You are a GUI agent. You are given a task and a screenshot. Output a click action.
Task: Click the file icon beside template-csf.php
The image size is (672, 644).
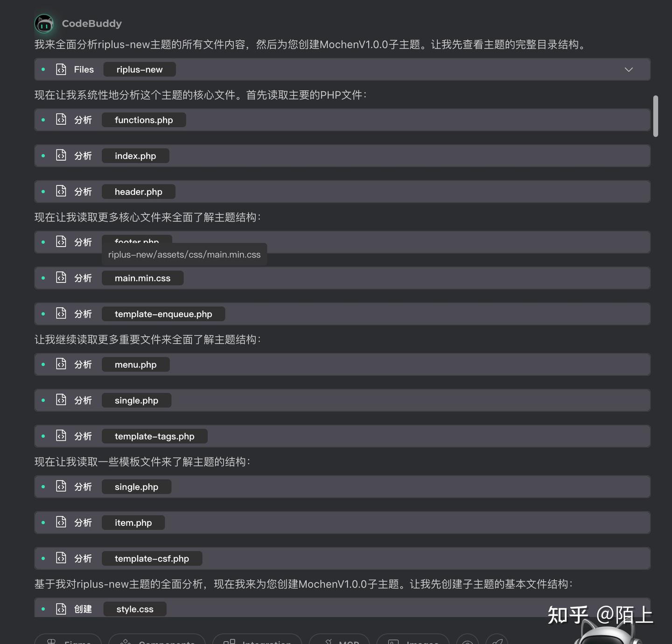[x=61, y=558]
